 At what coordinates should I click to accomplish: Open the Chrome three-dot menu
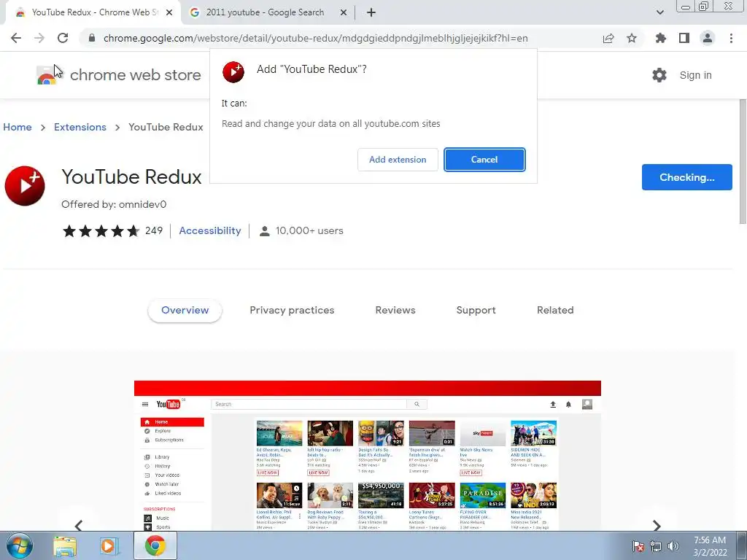coord(731,38)
